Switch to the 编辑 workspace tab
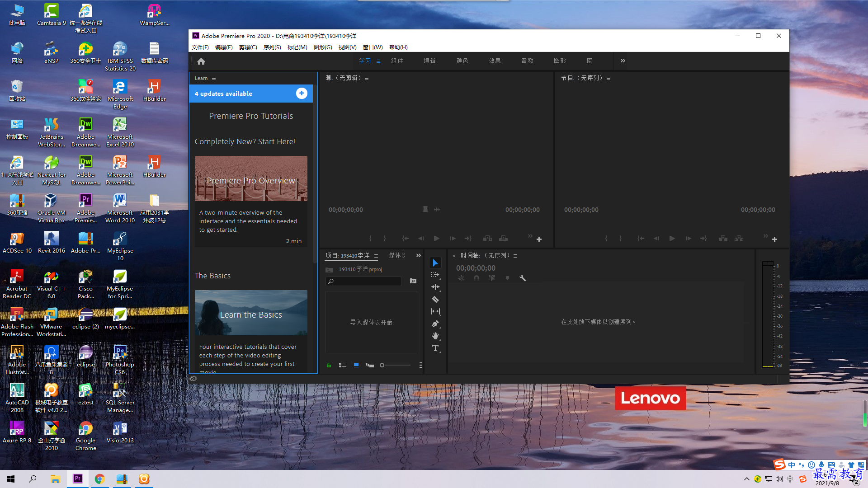Image resolution: width=868 pixels, height=488 pixels. (429, 61)
